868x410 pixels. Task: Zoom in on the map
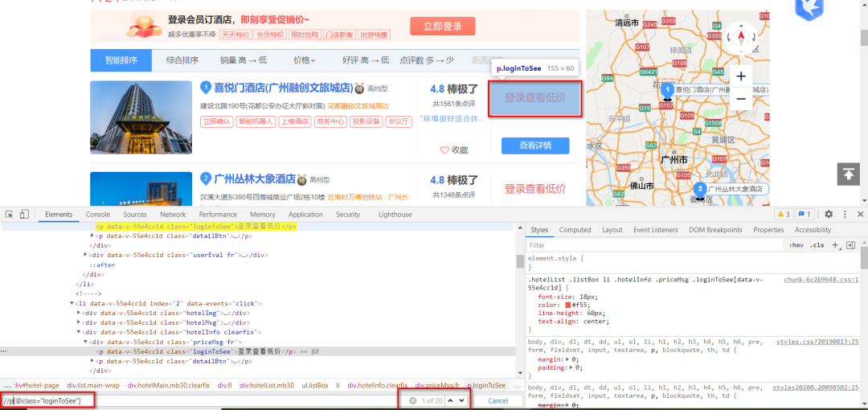741,76
